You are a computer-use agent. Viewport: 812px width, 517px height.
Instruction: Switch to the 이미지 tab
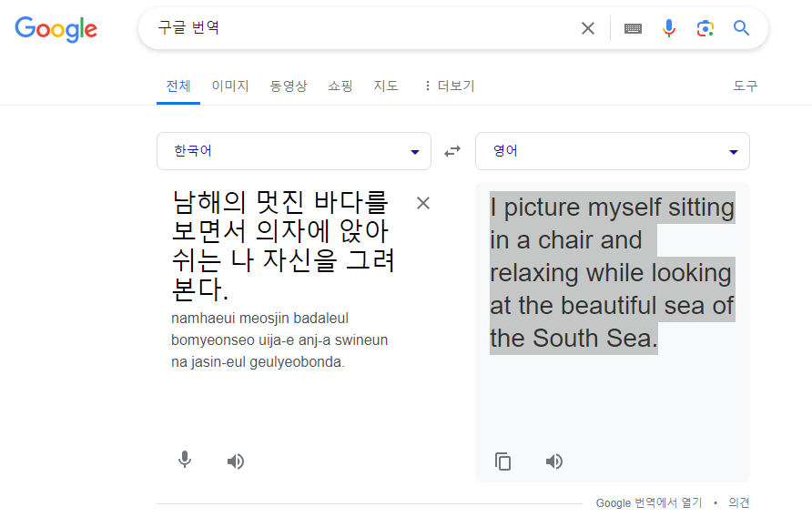pos(230,86)
